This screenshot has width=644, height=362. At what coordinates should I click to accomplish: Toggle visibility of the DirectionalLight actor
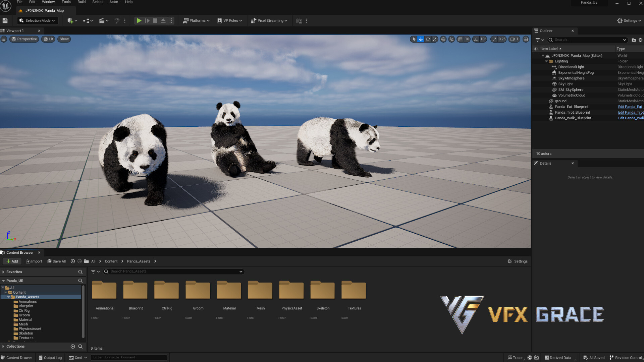click(x=535, y=67)
